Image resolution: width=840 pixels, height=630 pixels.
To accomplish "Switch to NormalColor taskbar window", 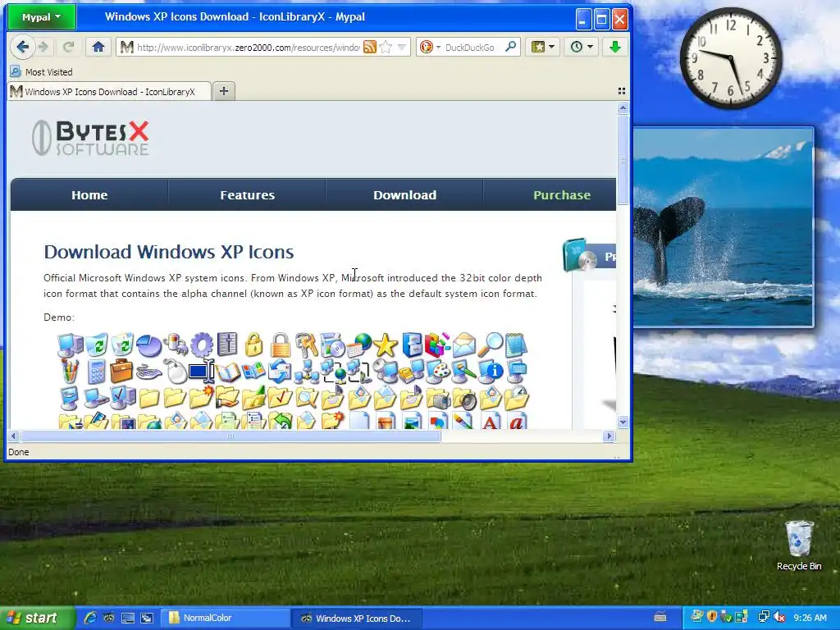I will click(x=225, y=618).
